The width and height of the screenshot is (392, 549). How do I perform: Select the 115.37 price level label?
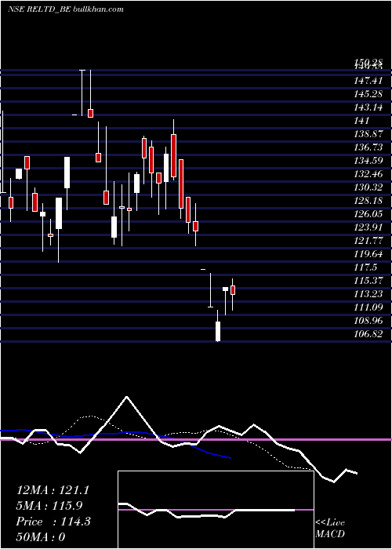(x=368, y=281)
